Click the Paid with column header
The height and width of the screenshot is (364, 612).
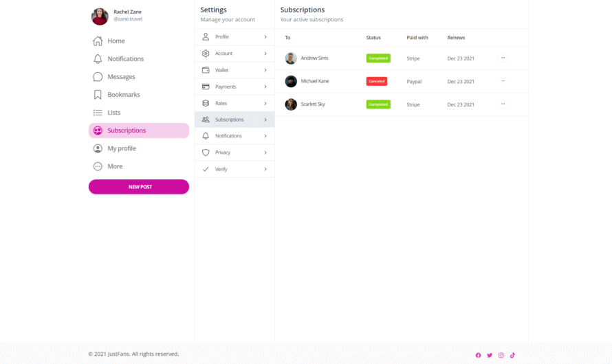(417, 37)
